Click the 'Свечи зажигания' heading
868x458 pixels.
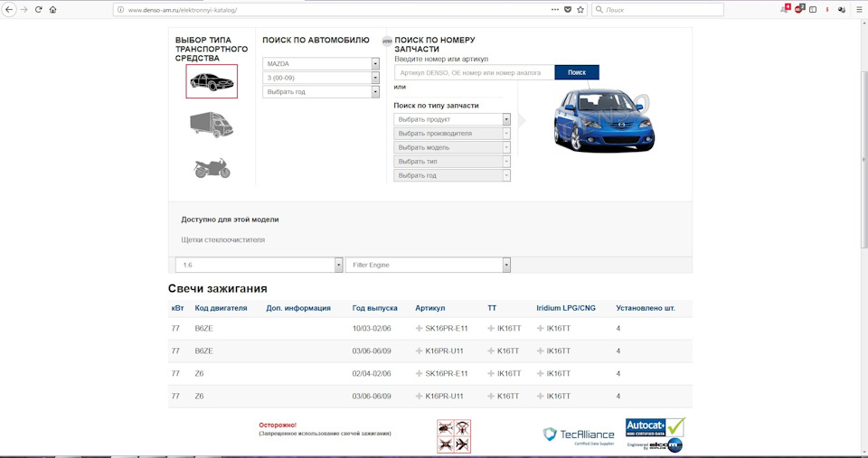point(218,289)
